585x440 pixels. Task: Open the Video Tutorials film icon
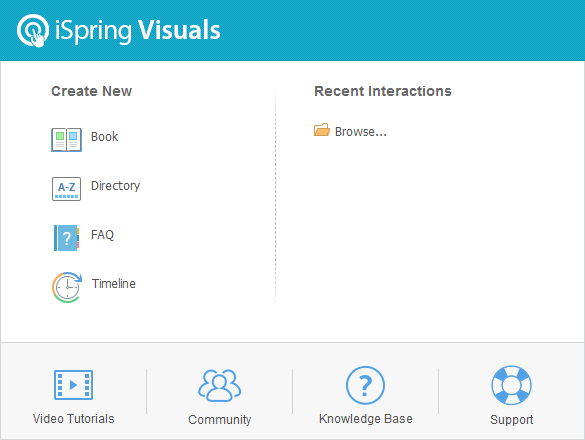click(73, 385)
